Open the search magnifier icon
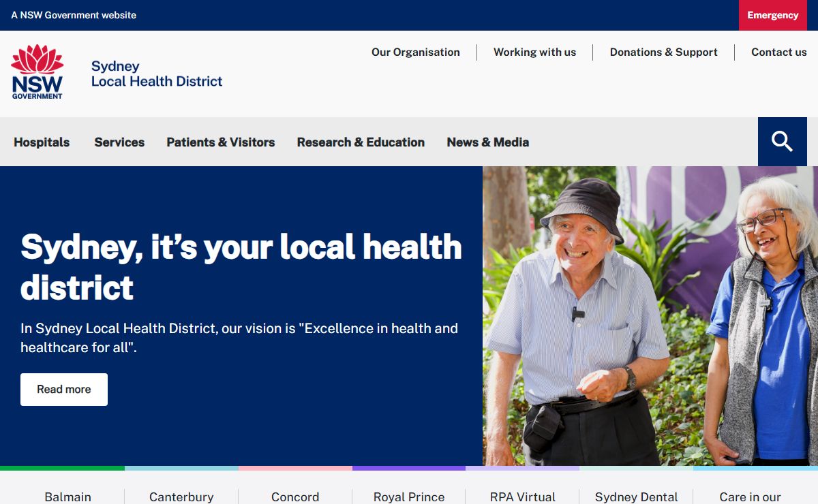 (x=783, y=142)
